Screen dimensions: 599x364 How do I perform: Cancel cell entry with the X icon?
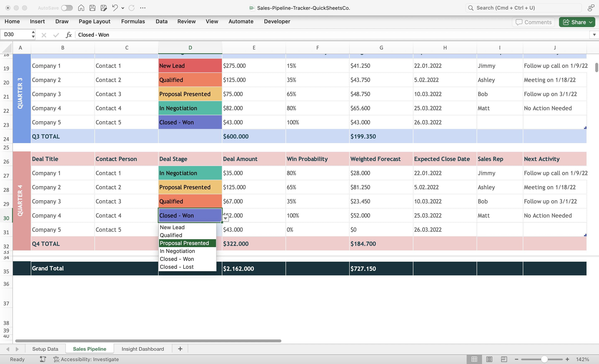(x=43, y=35)
